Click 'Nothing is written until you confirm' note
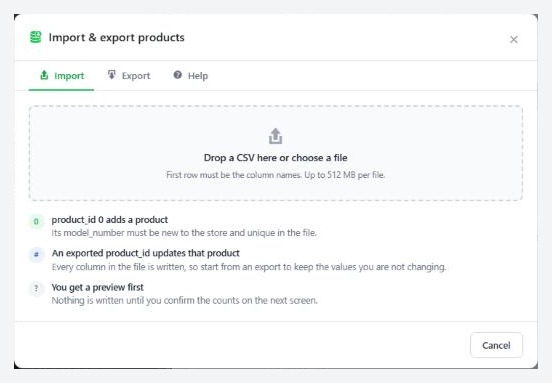Image resolution: width=552 pixels, height=383 pixels. pyautogui.click(x=184, y=301)
